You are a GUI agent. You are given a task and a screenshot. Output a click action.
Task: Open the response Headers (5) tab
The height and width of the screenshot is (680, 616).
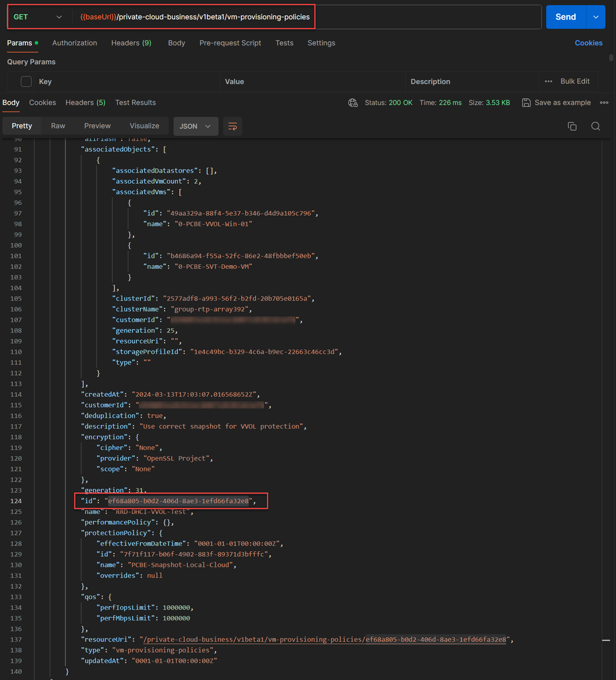coord(85,102)
